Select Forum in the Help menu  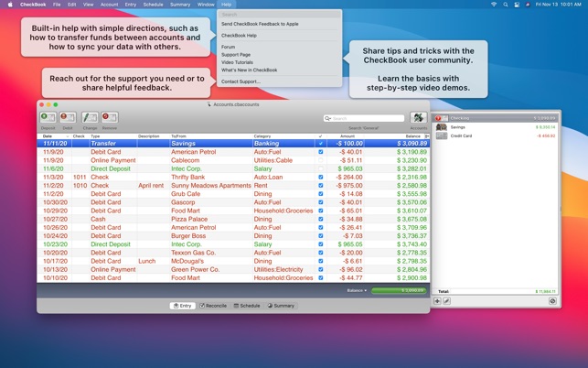coord(228,47)
